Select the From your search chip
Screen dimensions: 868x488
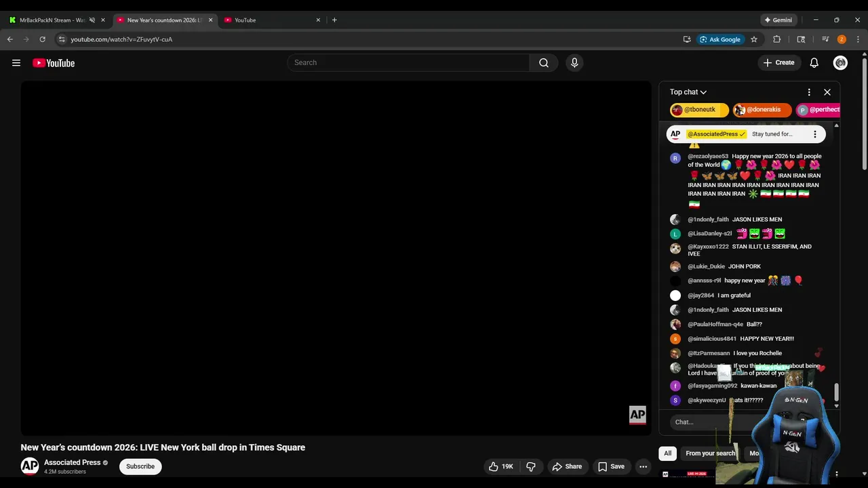pos(710,453)
